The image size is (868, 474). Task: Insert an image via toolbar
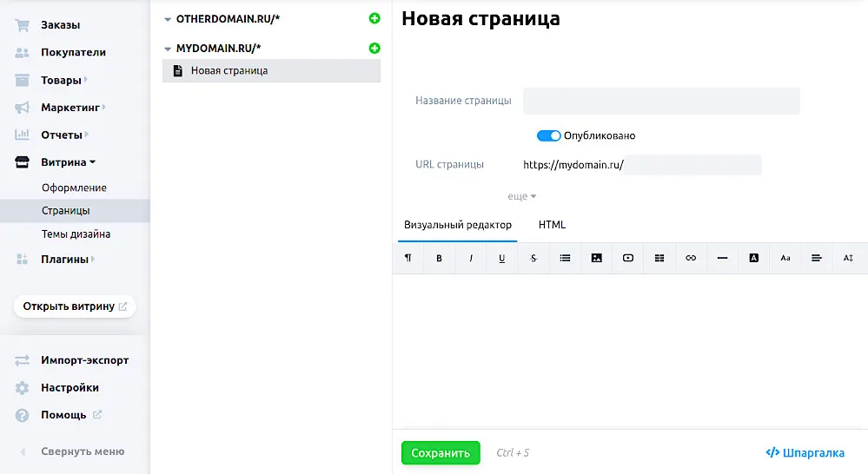coord(596,258)
